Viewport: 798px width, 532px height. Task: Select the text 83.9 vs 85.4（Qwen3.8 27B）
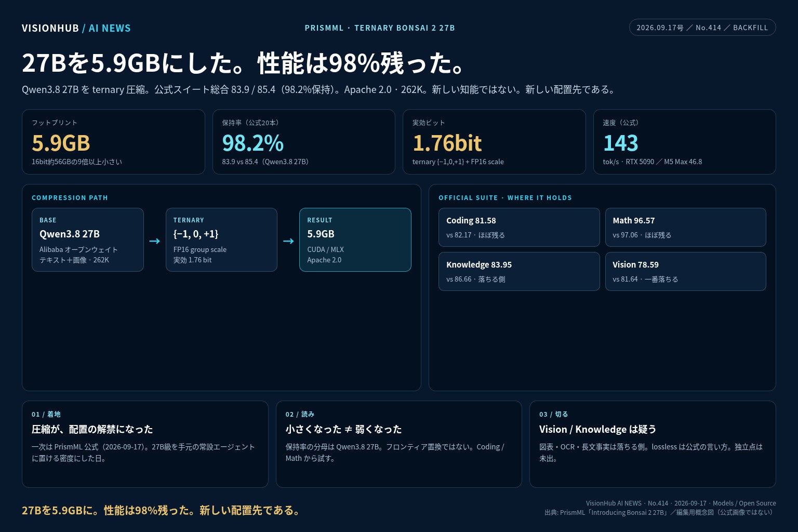pyautogui.click(x=267, y=162)
